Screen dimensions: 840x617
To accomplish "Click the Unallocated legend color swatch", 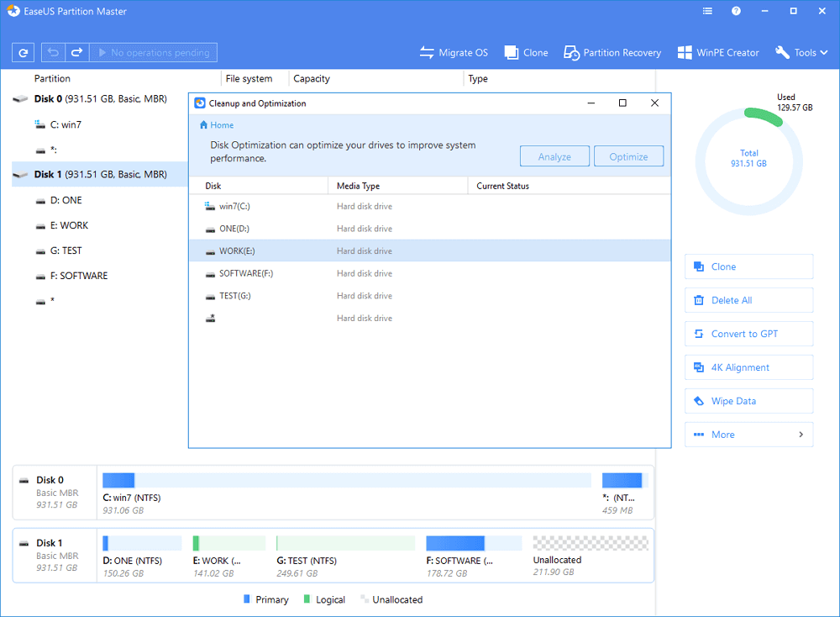I will (365, 599).
